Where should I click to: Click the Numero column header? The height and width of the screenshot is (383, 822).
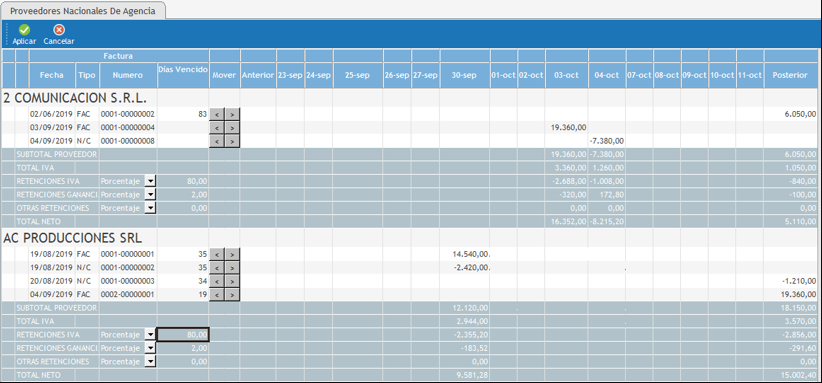pyautogui.click(x=127, y=75)
